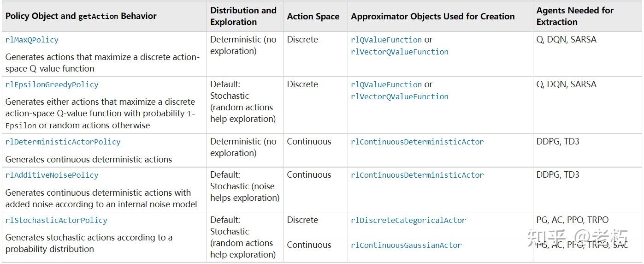Click the rlDeterministicActorPolicy link

pos(63,142)
